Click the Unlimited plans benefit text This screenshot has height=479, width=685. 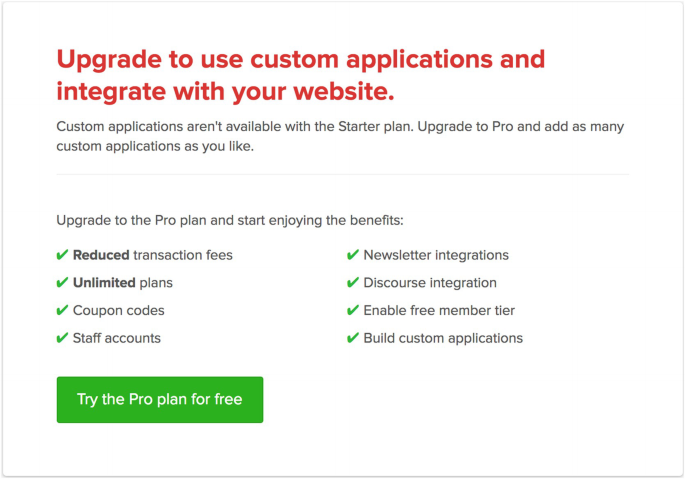[x=122, y=283]
